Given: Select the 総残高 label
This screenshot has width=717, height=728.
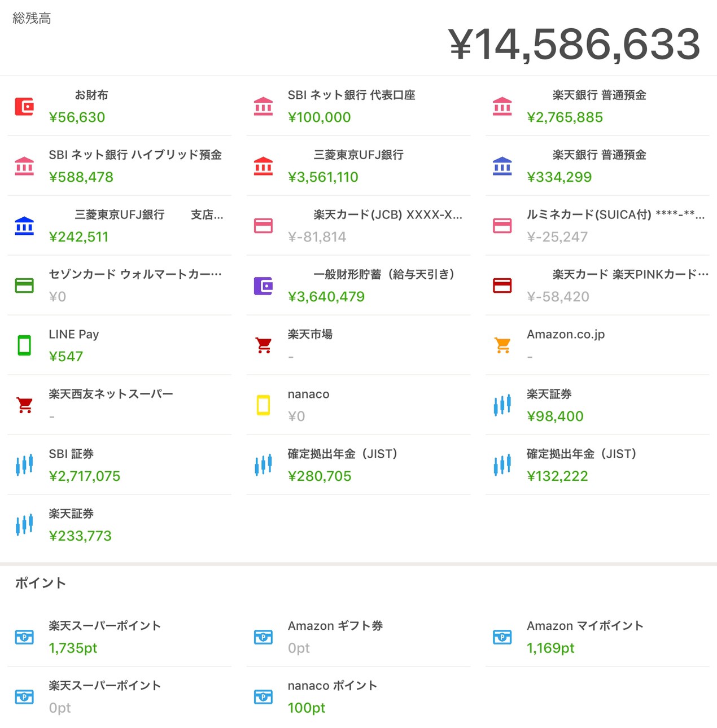Looking at the screenshot, I should tap(32, 19).
